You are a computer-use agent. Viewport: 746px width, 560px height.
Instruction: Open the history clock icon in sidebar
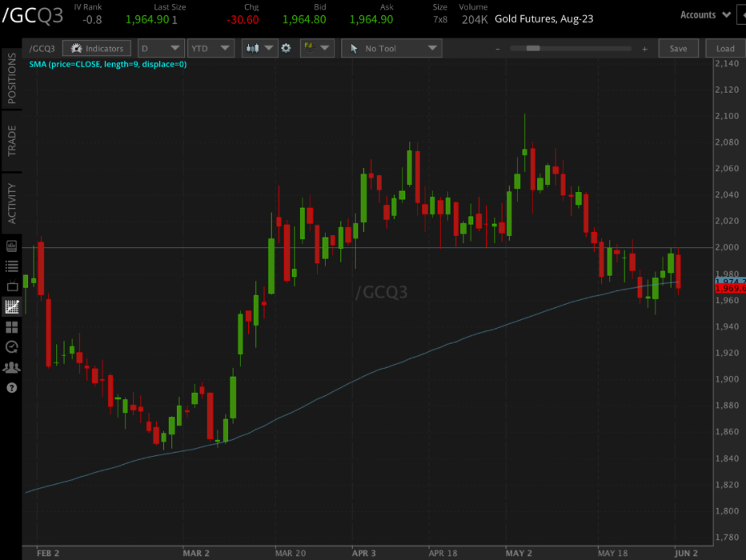click(x=10, y=347)
